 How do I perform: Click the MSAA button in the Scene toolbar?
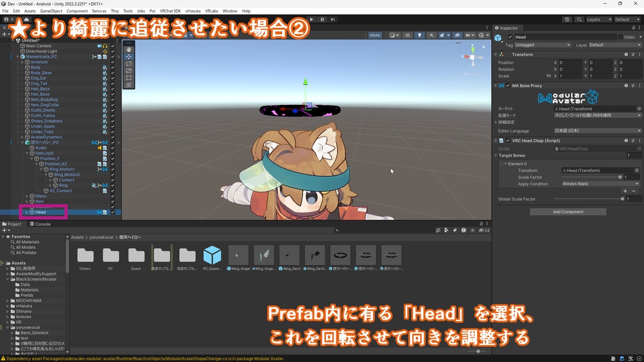point(374,36)
